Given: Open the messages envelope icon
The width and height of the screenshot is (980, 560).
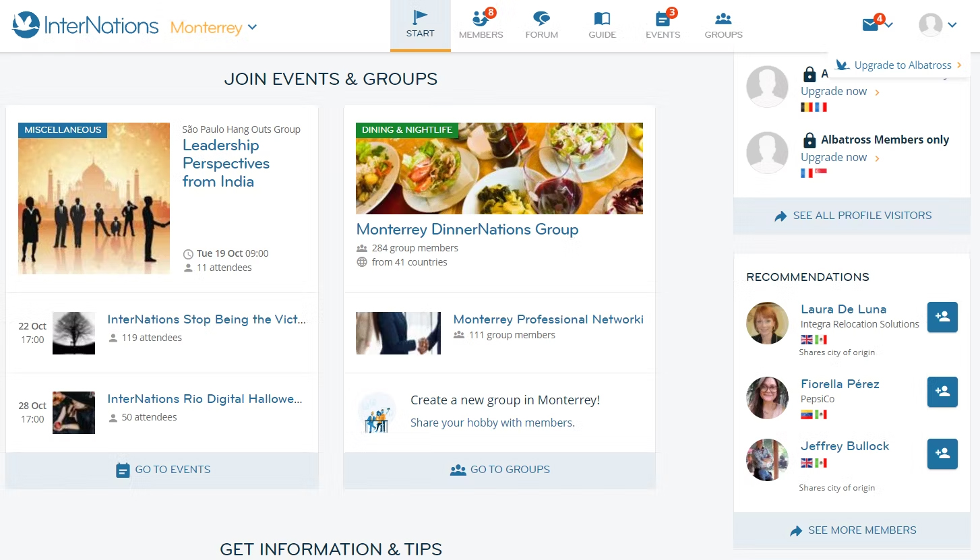Looking at the screenshot, I should pyautogui.click(x=870, y=25).
